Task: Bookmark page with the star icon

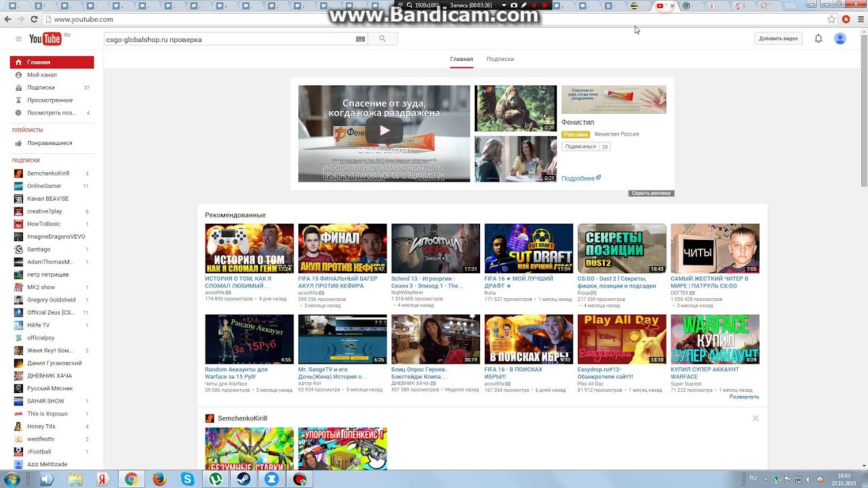Action: click(831, 19)
